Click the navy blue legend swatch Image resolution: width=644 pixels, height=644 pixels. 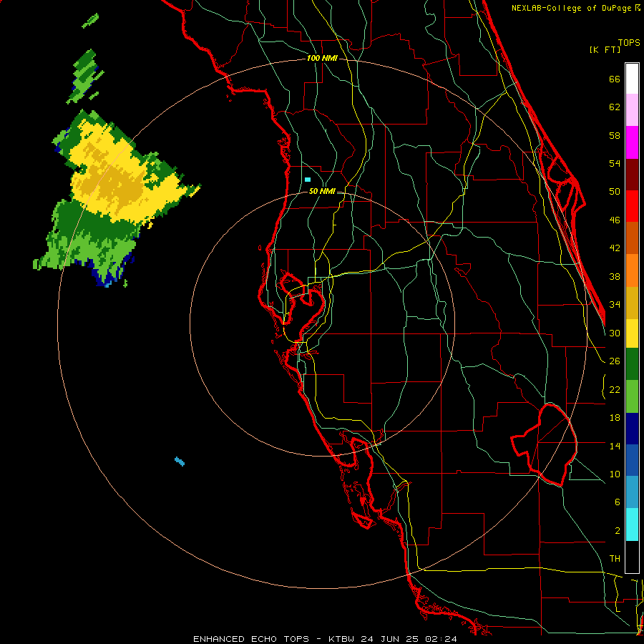tap(632, 429)
